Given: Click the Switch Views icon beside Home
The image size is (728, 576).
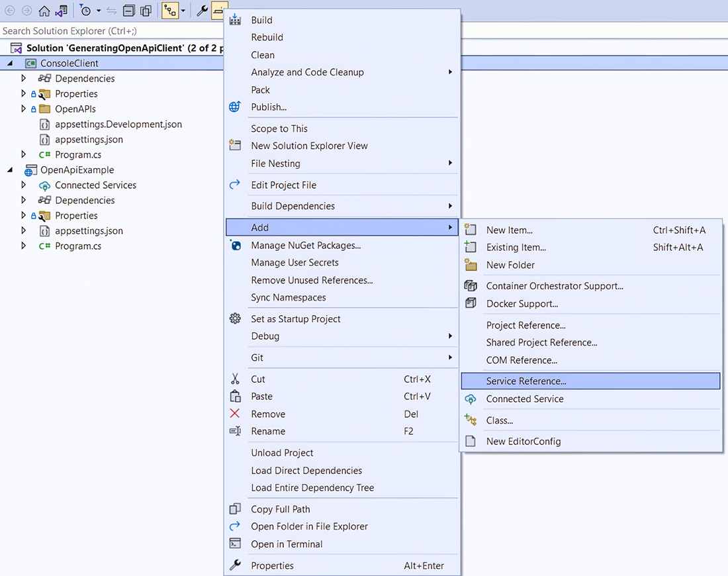Looking at the screenshot, I should pyautogui.click(x=62, y=11).
